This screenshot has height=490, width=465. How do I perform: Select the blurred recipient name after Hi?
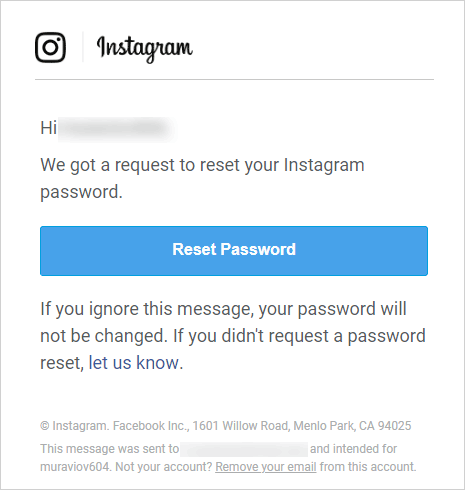115,128
